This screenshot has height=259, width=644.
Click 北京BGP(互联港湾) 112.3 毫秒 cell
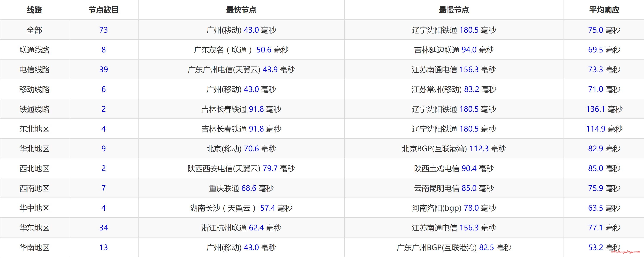point(454,149)
